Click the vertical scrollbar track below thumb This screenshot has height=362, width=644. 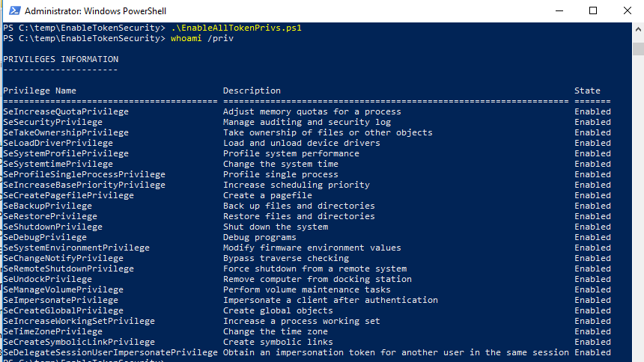tap(638, 205)
